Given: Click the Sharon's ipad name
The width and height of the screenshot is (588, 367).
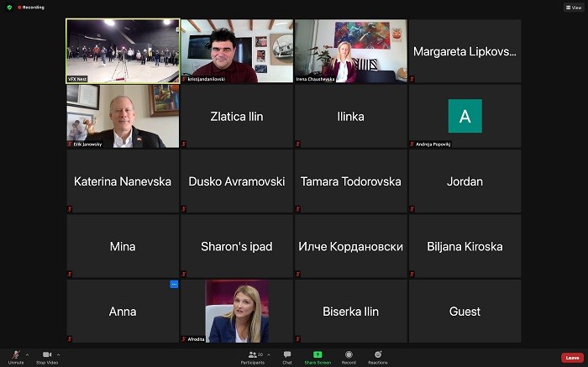Looking at the screenshot, I should click(x=237, y=247).
